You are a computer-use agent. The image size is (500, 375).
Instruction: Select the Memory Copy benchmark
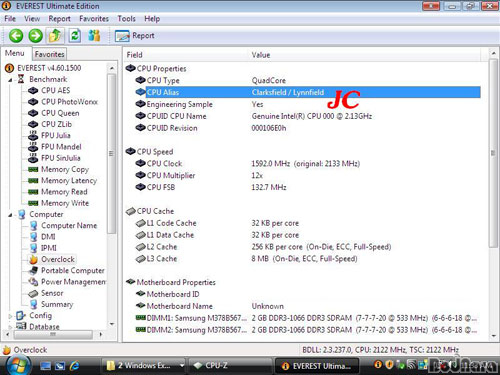tap(65, 169)
